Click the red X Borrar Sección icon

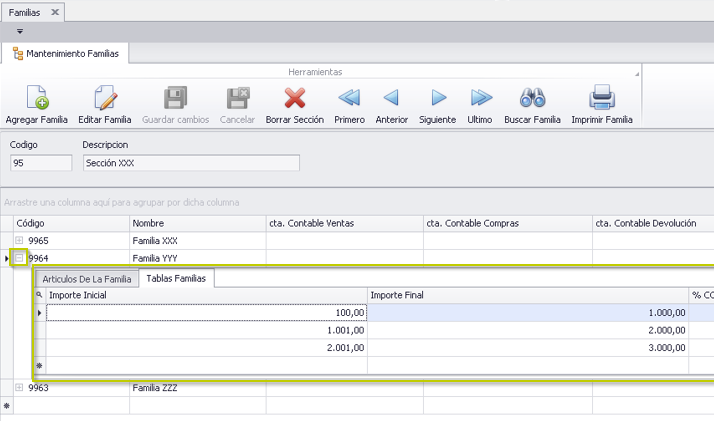[x=295, y=97]
